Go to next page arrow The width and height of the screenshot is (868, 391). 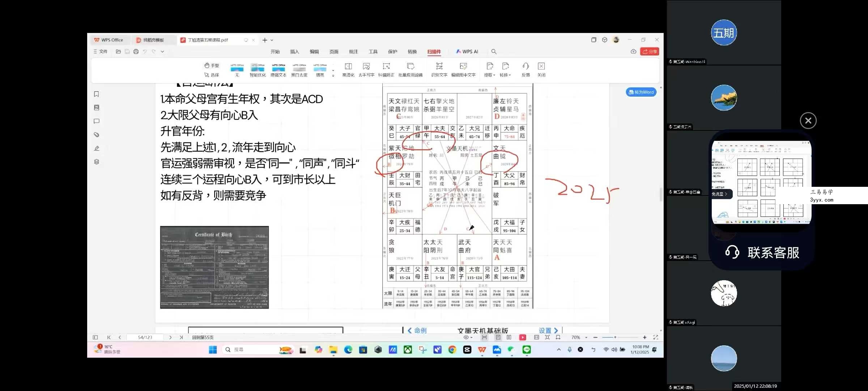(170, 337)
